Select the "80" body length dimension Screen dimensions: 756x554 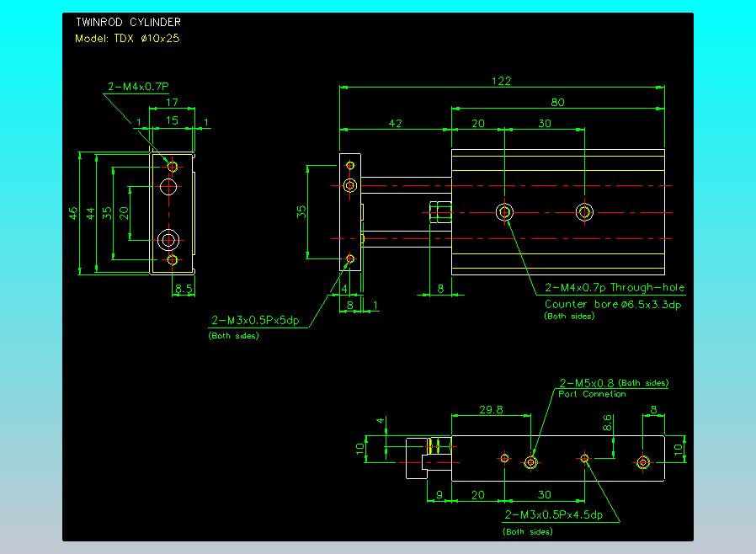click(x=557, y=102)
